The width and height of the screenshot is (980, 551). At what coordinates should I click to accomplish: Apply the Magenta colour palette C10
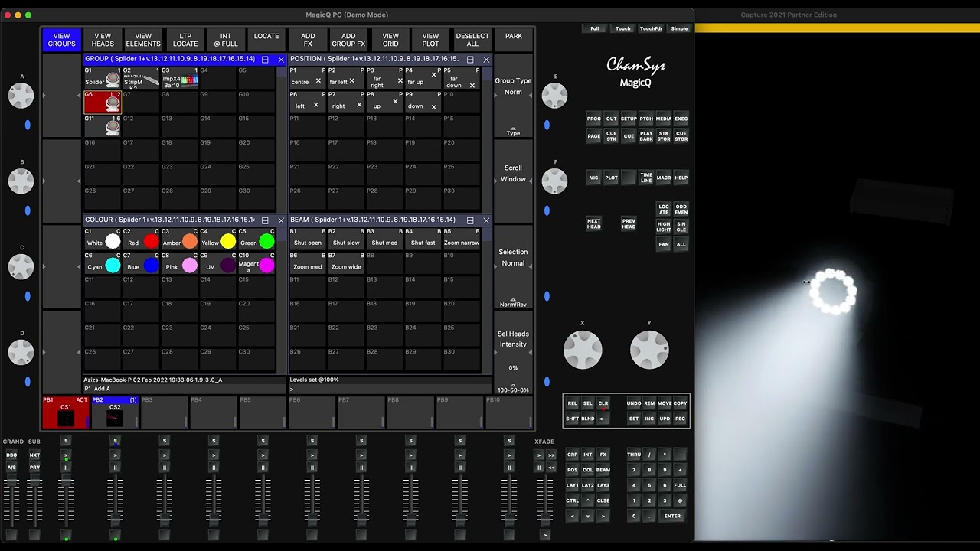(256, 263)
